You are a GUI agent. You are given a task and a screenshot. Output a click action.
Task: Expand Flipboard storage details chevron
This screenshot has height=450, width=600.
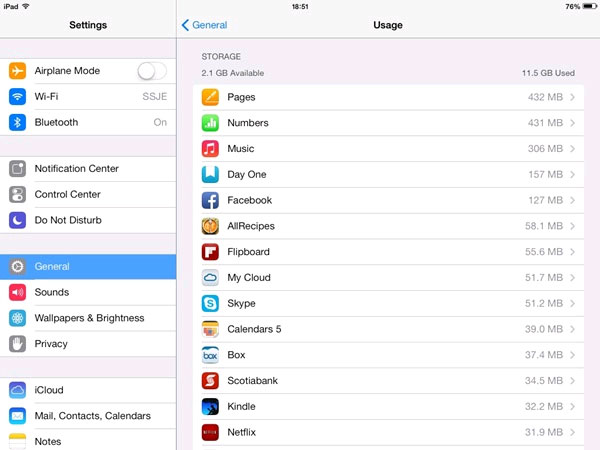[x=572, y=252]
